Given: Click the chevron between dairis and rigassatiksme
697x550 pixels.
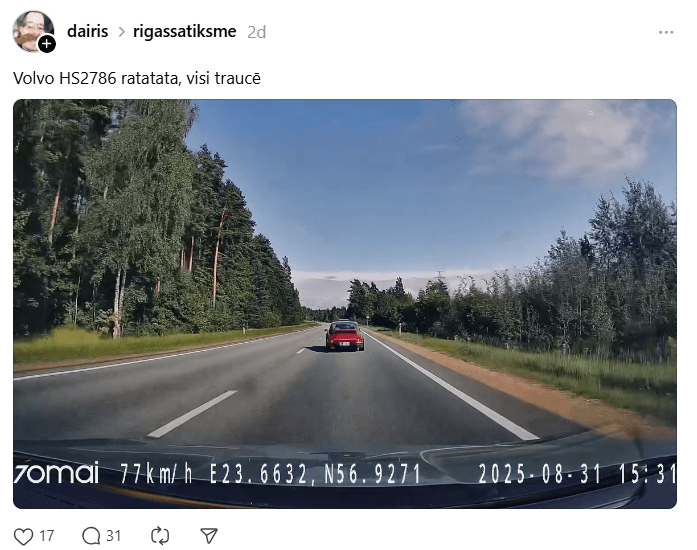Looking at the screenshot, I should [x=121, y=32].
